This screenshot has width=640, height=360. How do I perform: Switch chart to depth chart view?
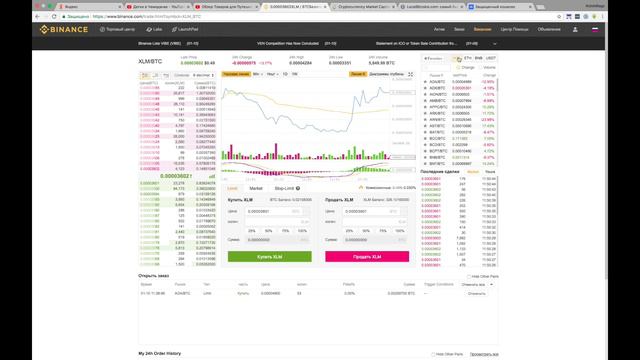pos(386,74)
